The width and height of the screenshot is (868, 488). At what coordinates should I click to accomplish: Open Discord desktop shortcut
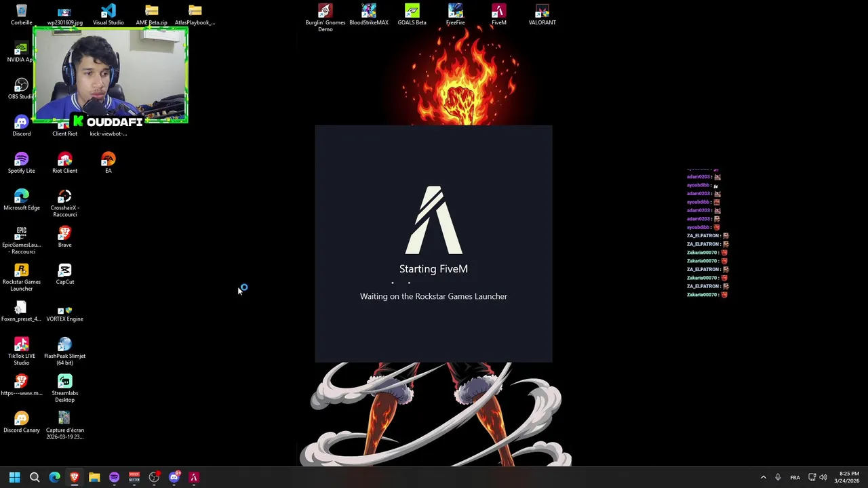(x=21, y=125)
